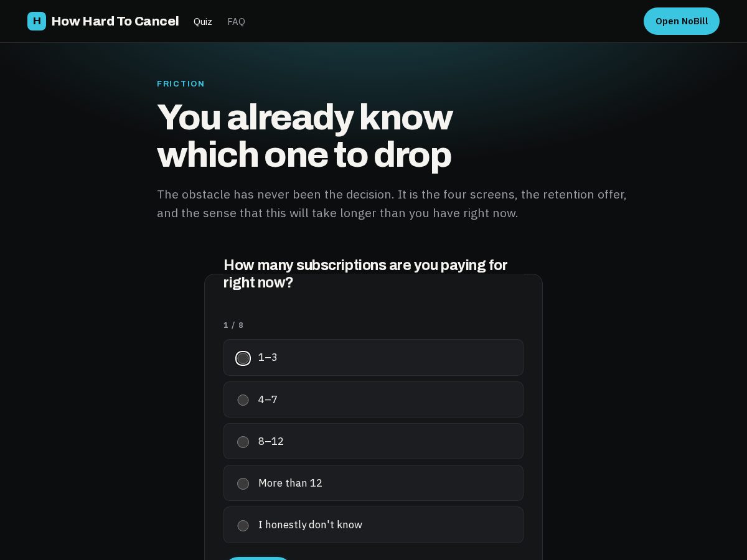Select I honestly don't know option
The width and height of the screenshot is (747, 560).
coord(374,525)
